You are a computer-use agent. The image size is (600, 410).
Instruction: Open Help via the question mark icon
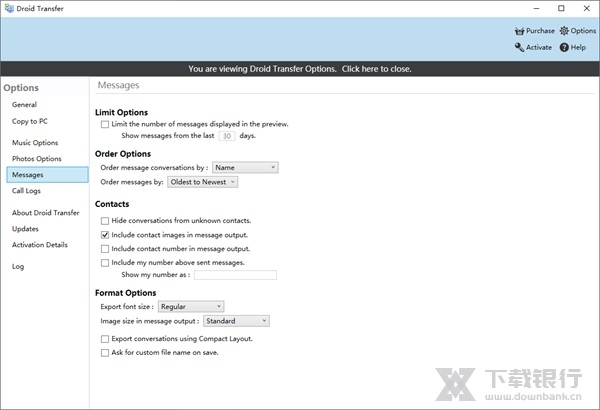click(x=565, y=47)
